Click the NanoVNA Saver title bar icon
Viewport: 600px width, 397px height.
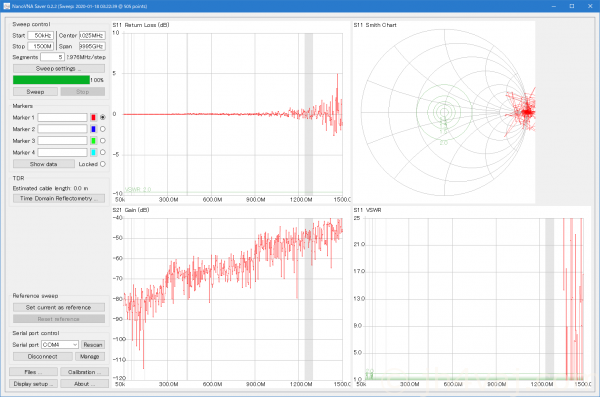(6, 6)
